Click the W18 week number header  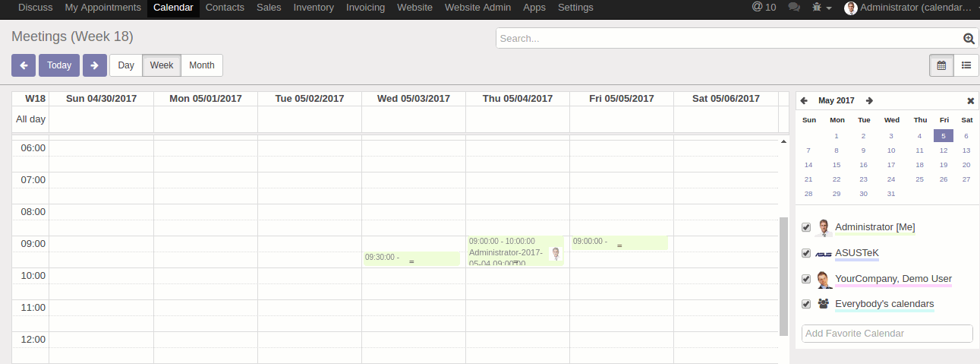(35, 99)
